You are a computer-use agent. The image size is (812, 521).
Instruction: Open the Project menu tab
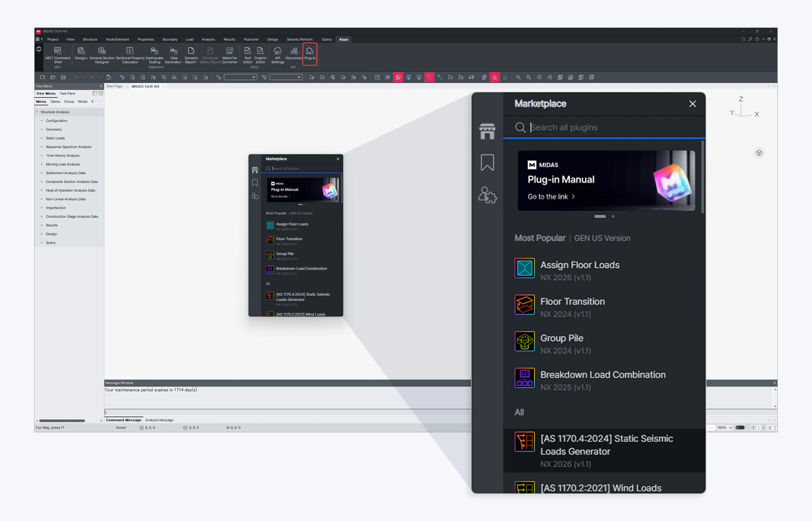[53, 40]
